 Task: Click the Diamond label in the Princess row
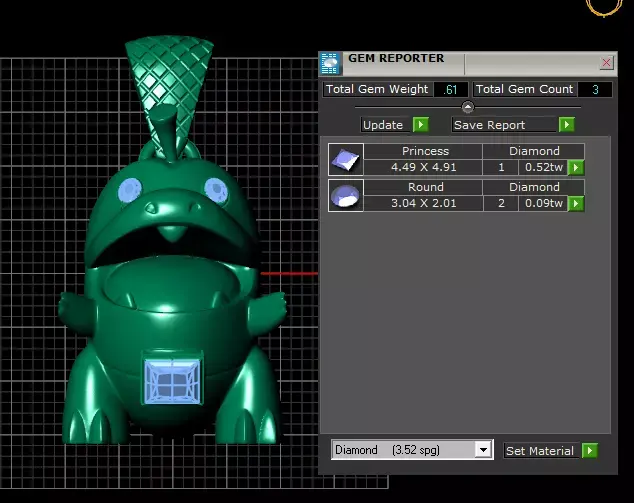pos(534,151)
